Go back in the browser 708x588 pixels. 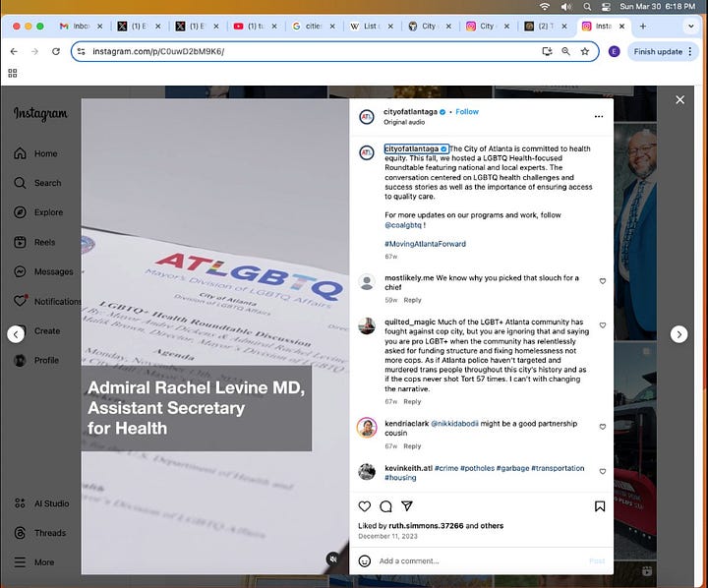tap(14, 51)
